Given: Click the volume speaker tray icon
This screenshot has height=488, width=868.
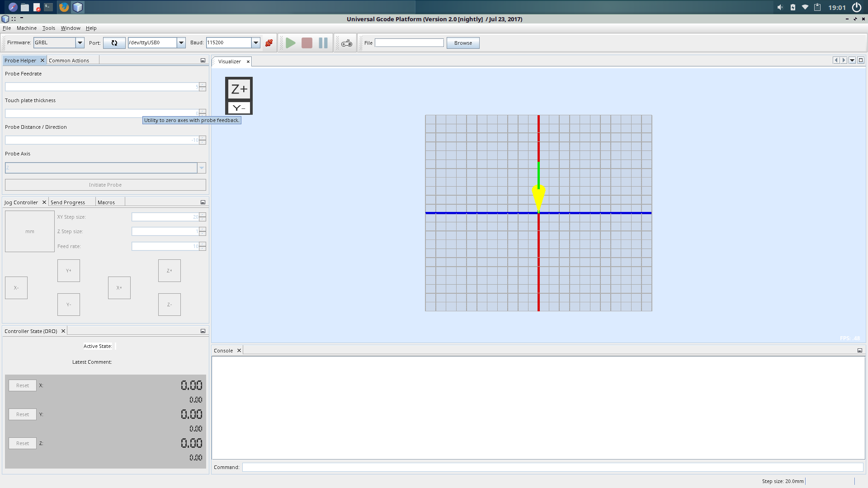Looking at the screenshot, I should click(x=780, y=7).
